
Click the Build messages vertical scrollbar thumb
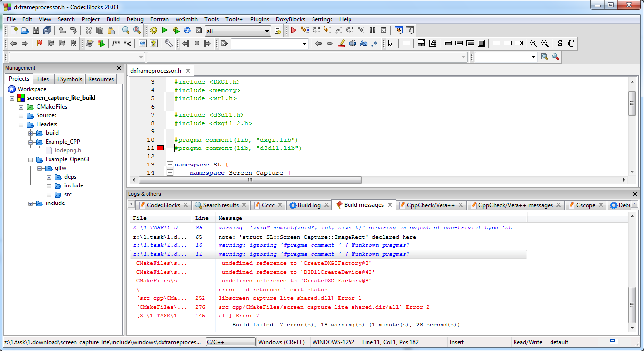[x=632, y=305]
